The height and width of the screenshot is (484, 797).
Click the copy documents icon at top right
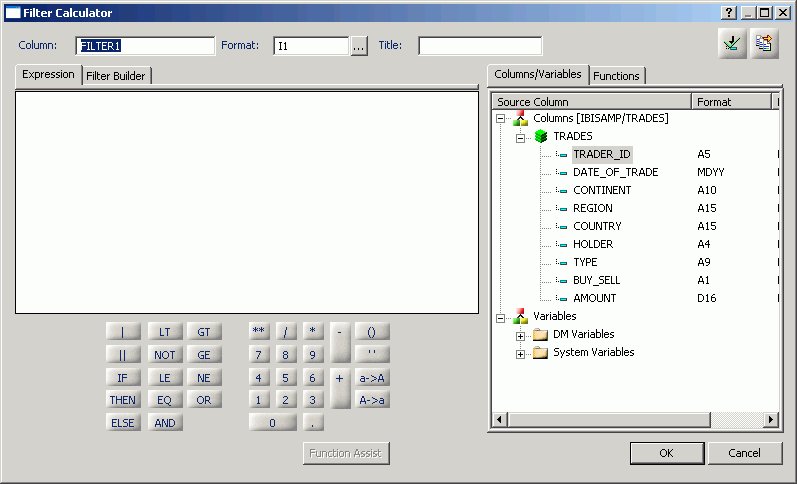(x=766, y=45)
